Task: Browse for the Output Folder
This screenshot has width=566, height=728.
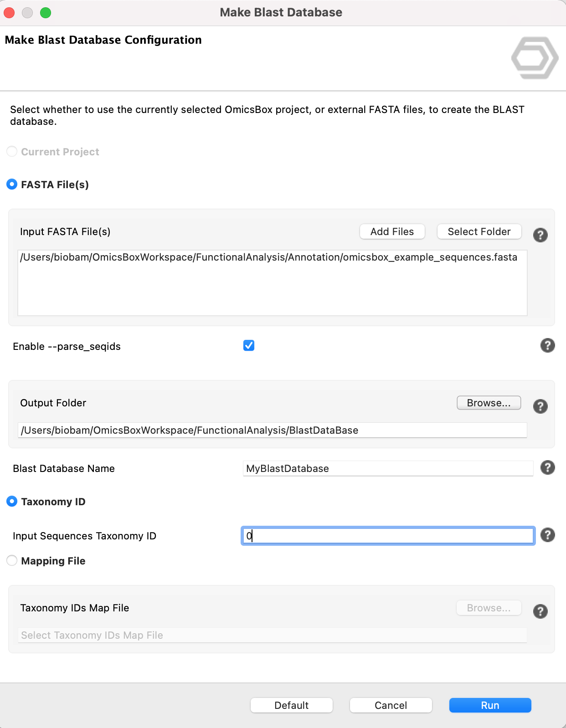Action: [x=489, y=403]
